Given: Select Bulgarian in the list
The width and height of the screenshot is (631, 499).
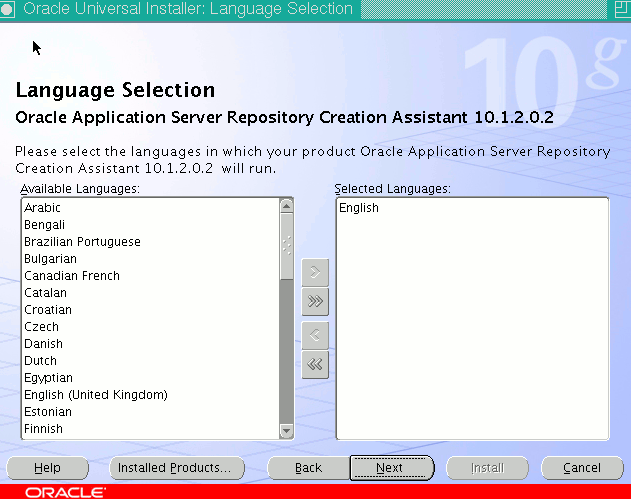Looking at the screenshot, I should 151,259.
